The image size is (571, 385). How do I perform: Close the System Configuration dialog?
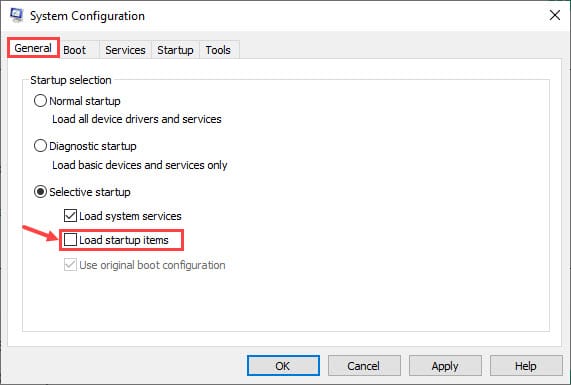coord(555,15)
